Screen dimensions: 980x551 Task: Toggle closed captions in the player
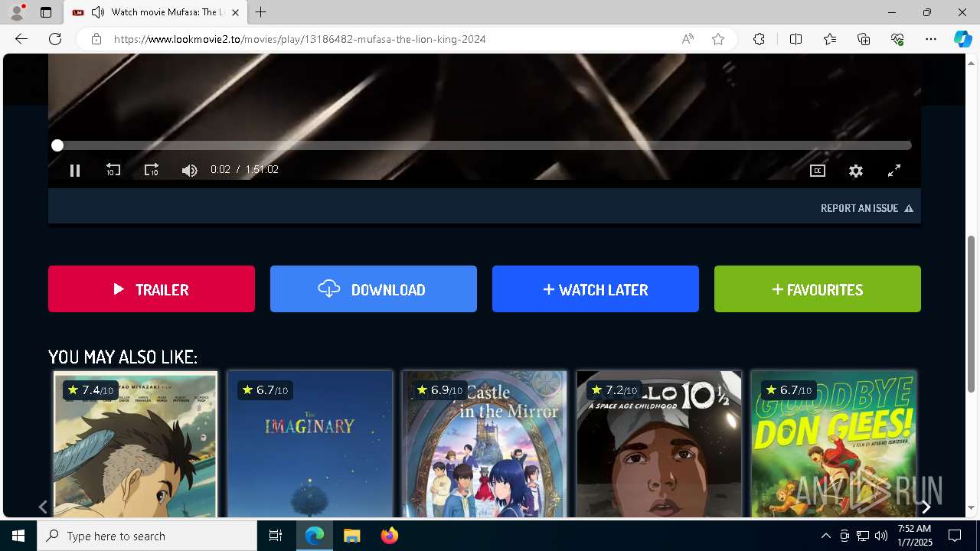(x=818, y=171)
